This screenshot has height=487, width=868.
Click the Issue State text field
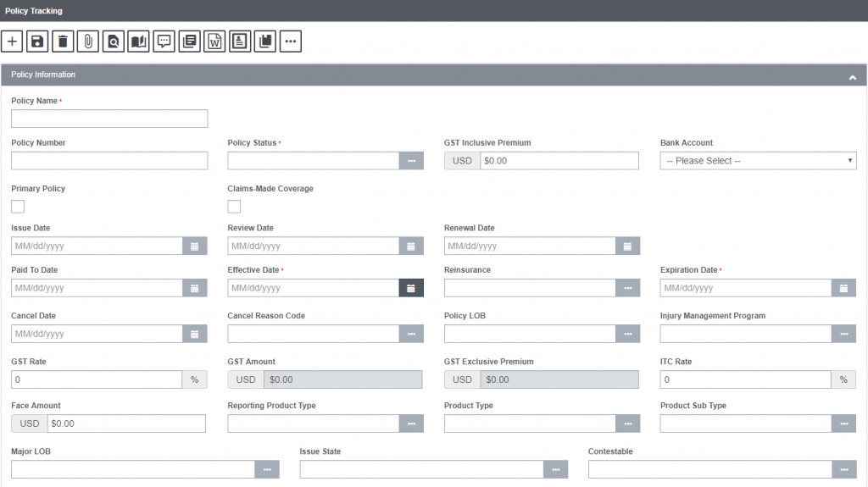click(422, 470)
